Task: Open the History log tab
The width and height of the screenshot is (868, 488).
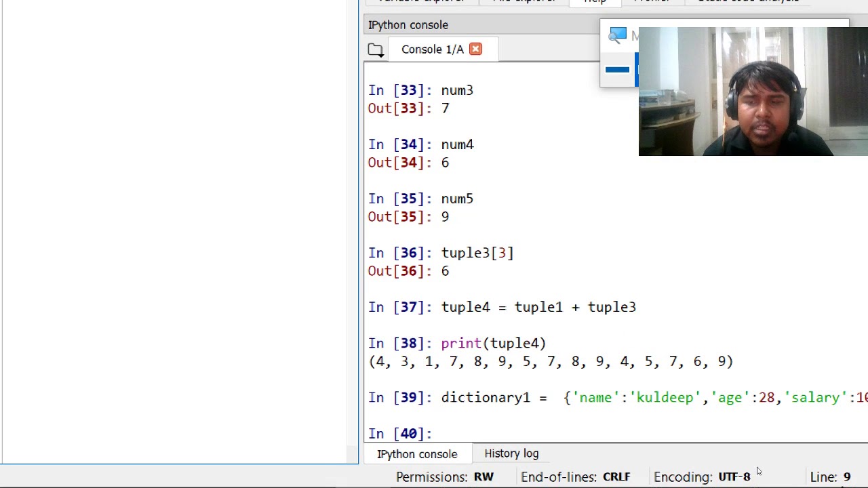Action: pyautogui.click(x=511, y=453)
